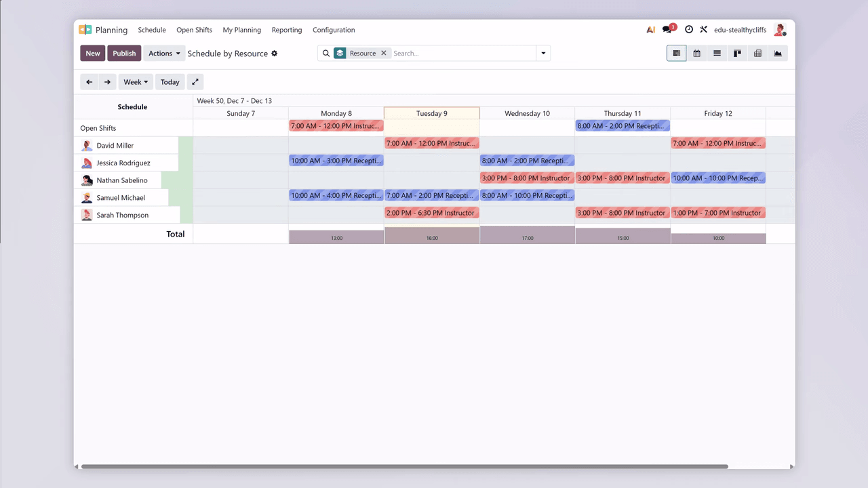Screen dimensions: 868x488
Task: Switch to the Calendar view
Action: (x=696, y=54)
